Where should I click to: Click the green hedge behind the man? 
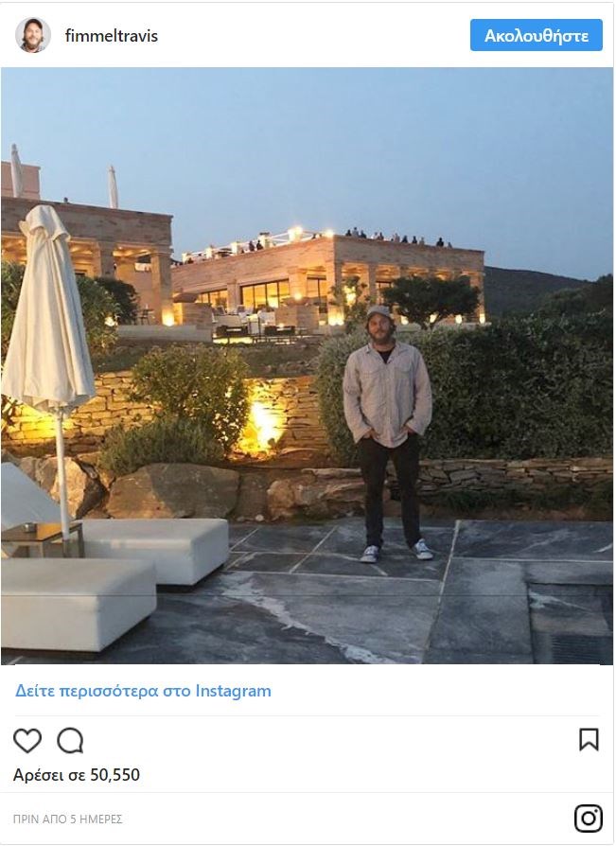(x=518, y=389)
